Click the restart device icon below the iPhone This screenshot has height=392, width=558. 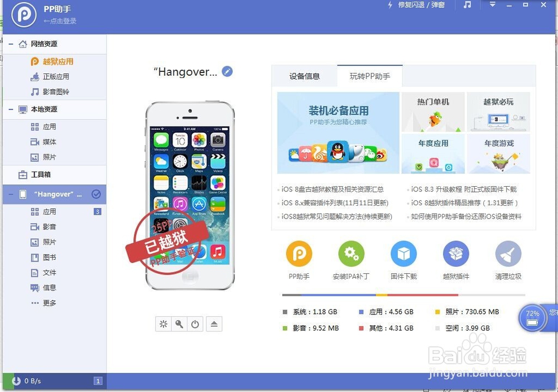click(x=195, y=323)
